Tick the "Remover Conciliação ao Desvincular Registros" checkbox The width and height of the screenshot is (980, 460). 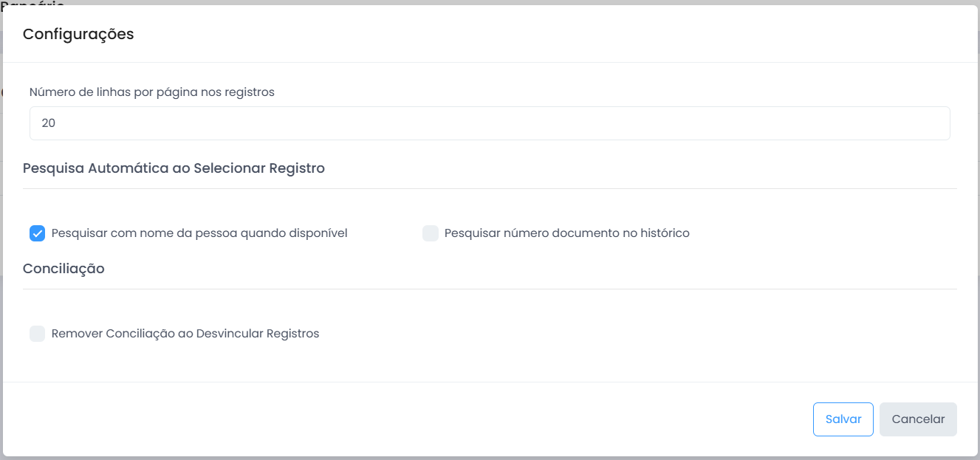[38, 334]
